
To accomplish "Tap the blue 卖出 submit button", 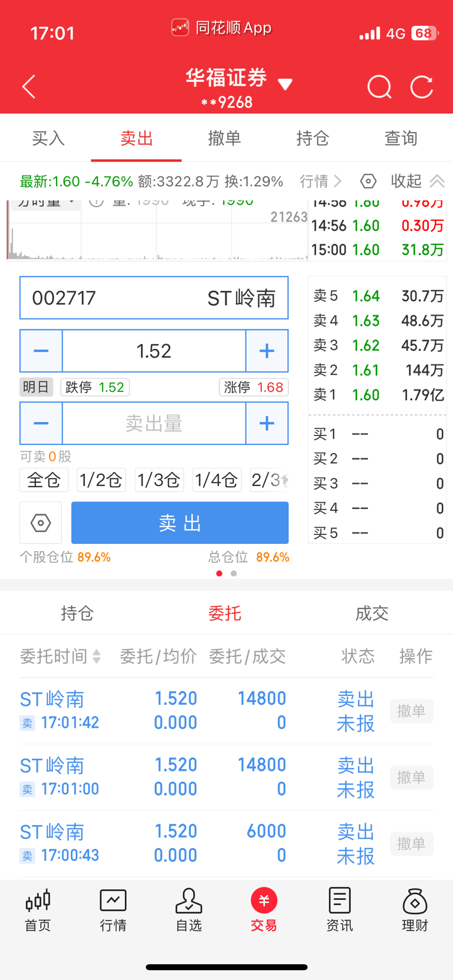I will (x=180, y=523).
